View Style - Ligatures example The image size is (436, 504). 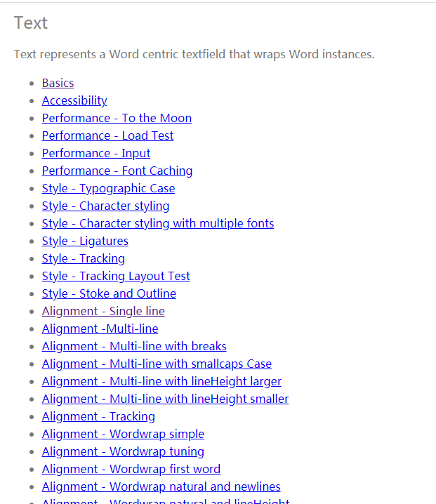85,241
